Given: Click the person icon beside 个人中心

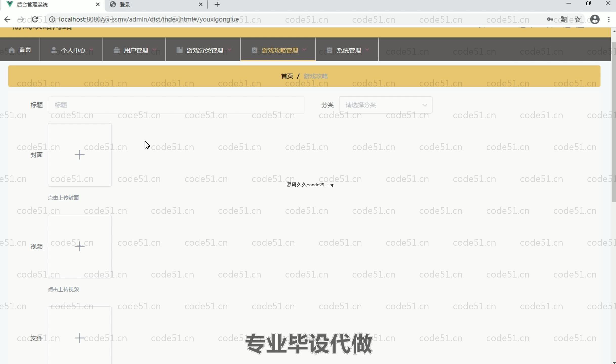Looking at the screenshot, I should coord(54,50).
